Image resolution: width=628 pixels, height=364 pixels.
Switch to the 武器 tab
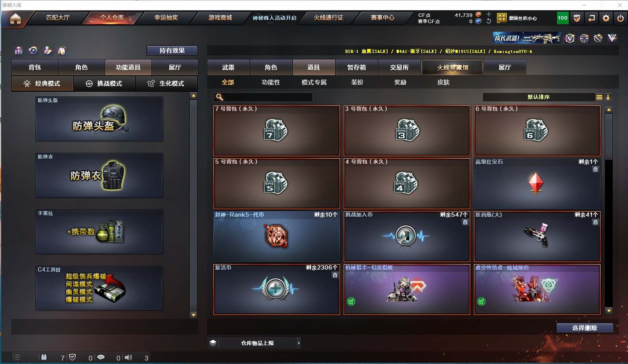pos(228,67)
